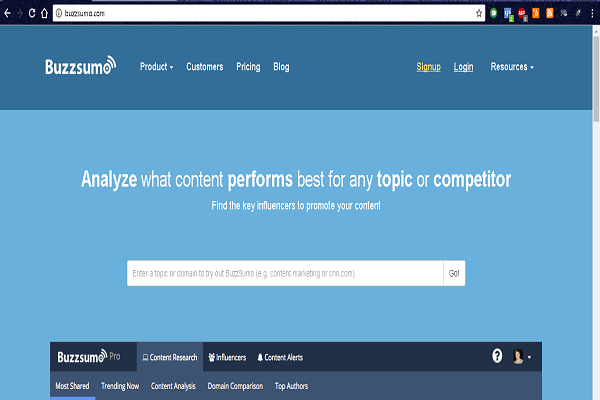Click the page vertical scrollbar thumb
Image resolution: width=600 pixels, height=400 pixels.
click(596, 78)
